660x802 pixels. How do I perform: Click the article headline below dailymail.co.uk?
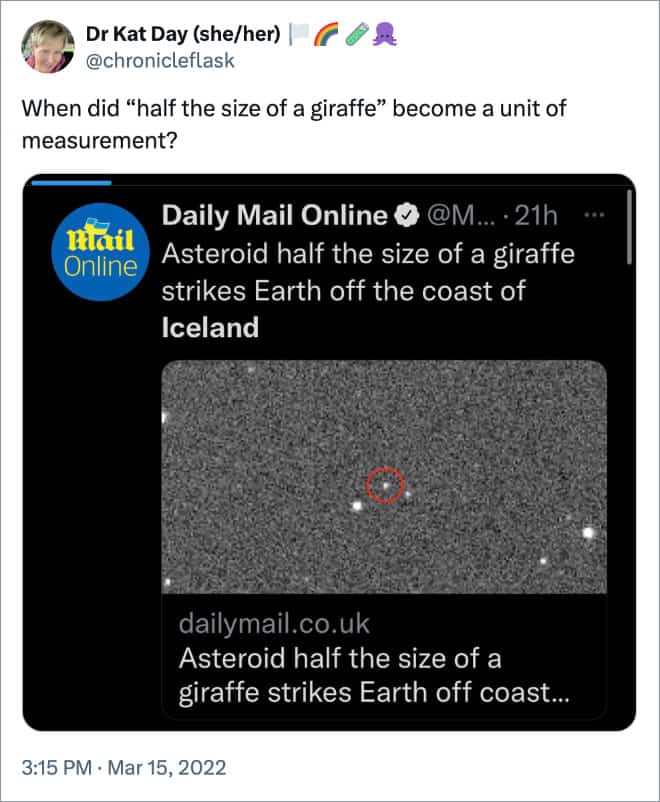(x=373, y=678)
